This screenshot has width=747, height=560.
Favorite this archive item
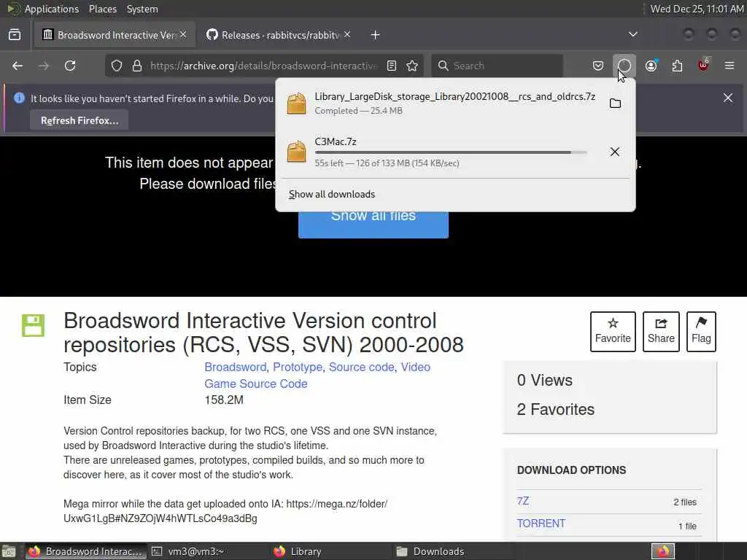[x=613, y=332]
